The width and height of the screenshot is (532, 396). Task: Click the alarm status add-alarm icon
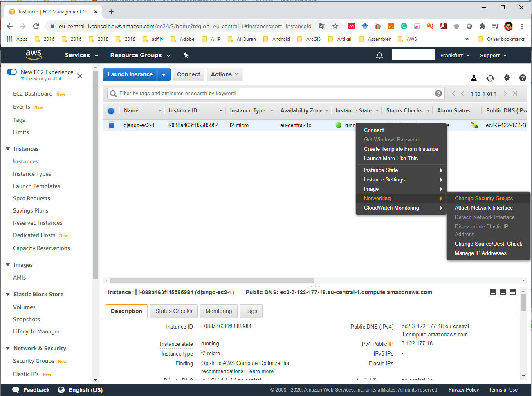click(x=474, y=125)
